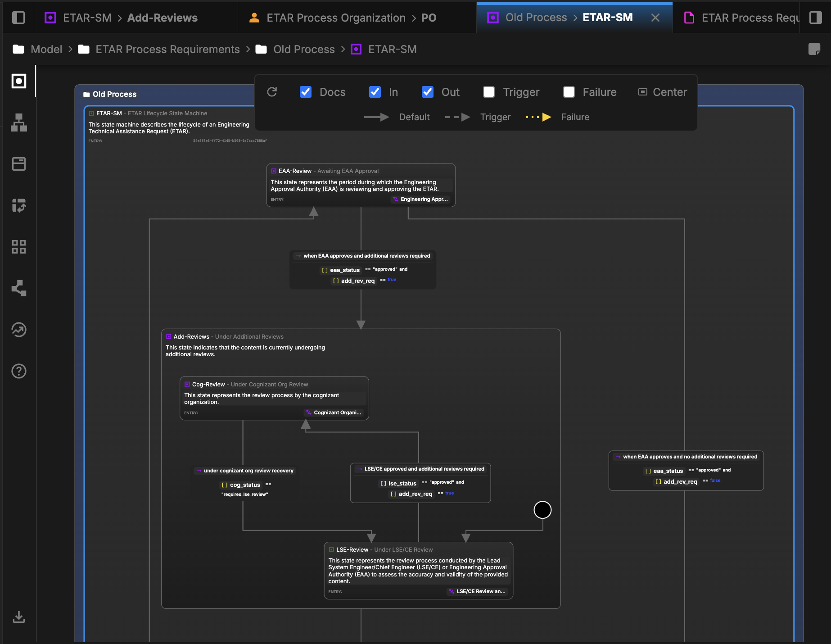Image resolution: width=831 pixels, height=644 pixels.
Task: Enable the Failure checkbox
Action: tap(569, 92)
